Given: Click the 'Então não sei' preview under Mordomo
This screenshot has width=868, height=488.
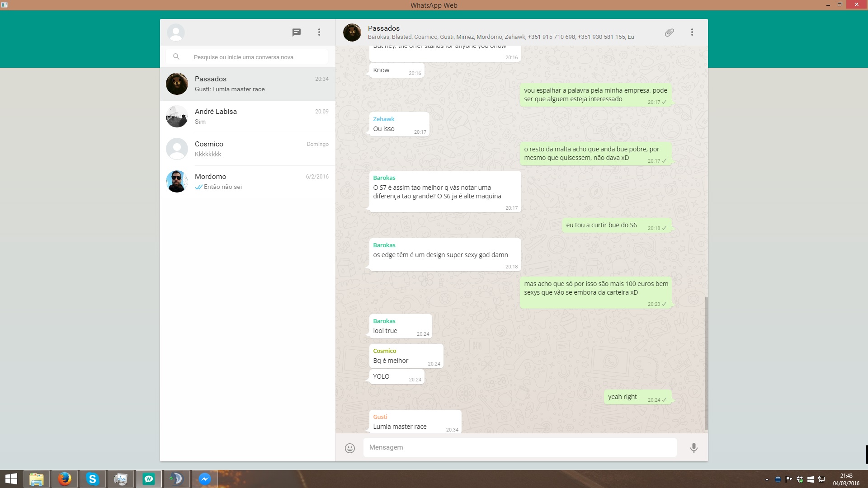Looking at the screenshot, I should 223,187.
